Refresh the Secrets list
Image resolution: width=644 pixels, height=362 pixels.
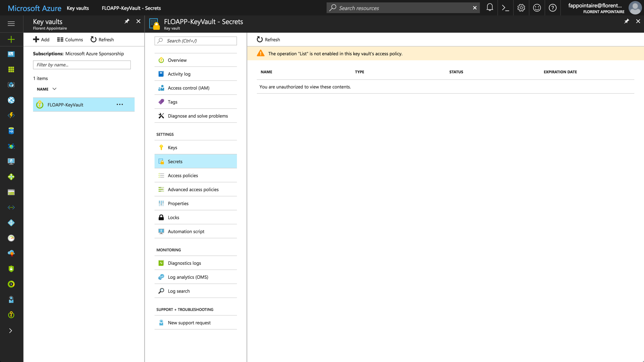tap(268, 39)
